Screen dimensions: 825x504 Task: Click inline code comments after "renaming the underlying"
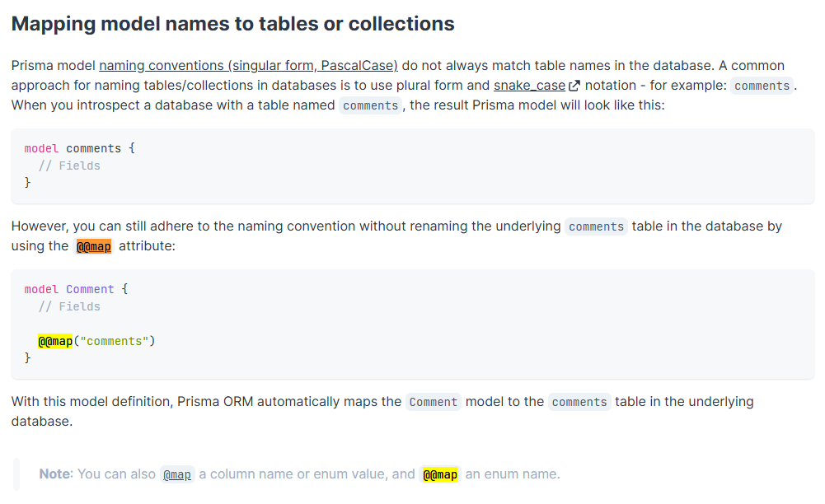pyautogui.click(x=596, y=226)
